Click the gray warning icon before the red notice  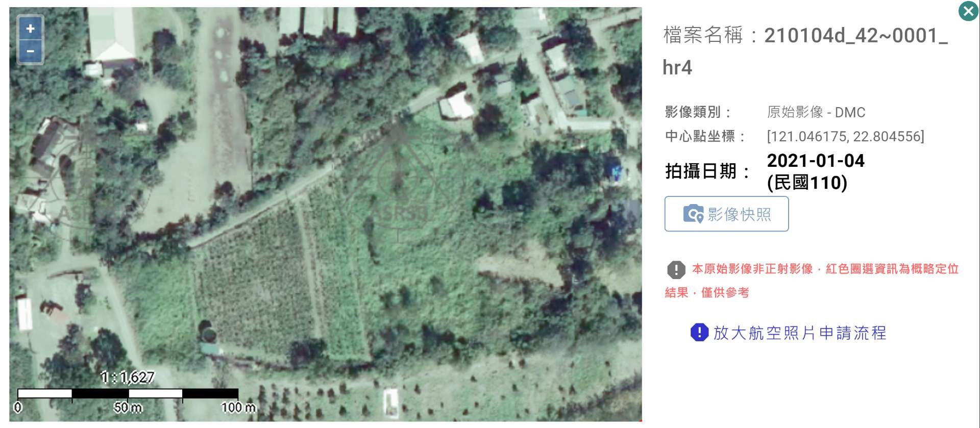point(676,269)
